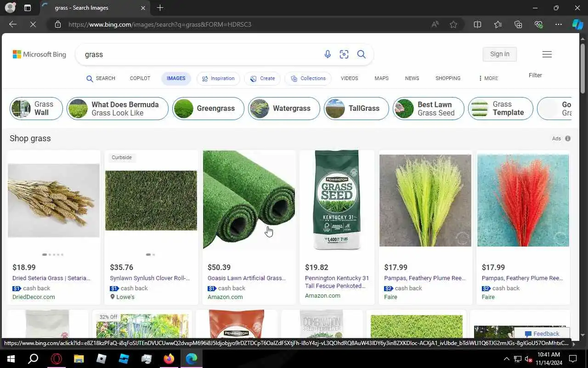Launch Firefox from the taskbar
The image size is (588, 368).
click(169, 359)
